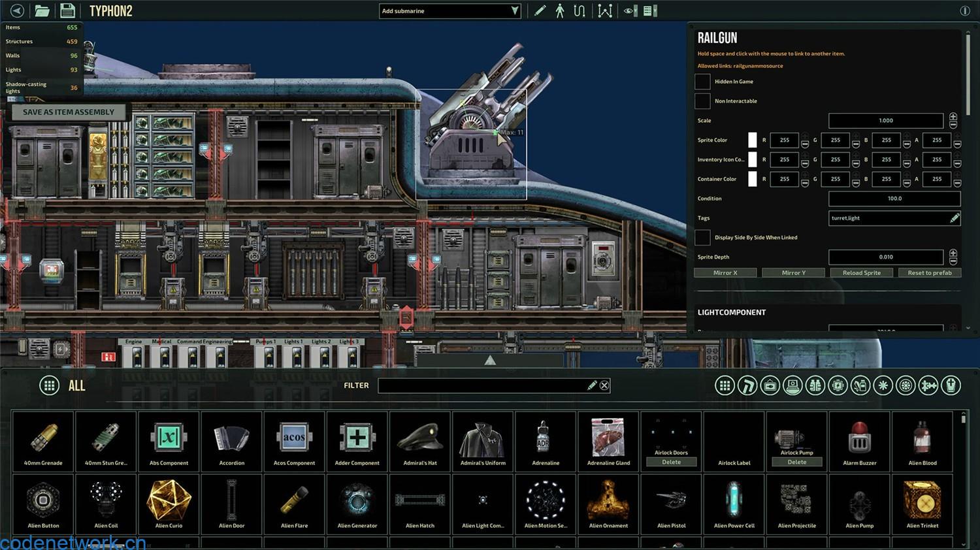The height and width of the screenshot is (550, 980).
Task: Click the Container Color swatch
Action: [752, 179]
